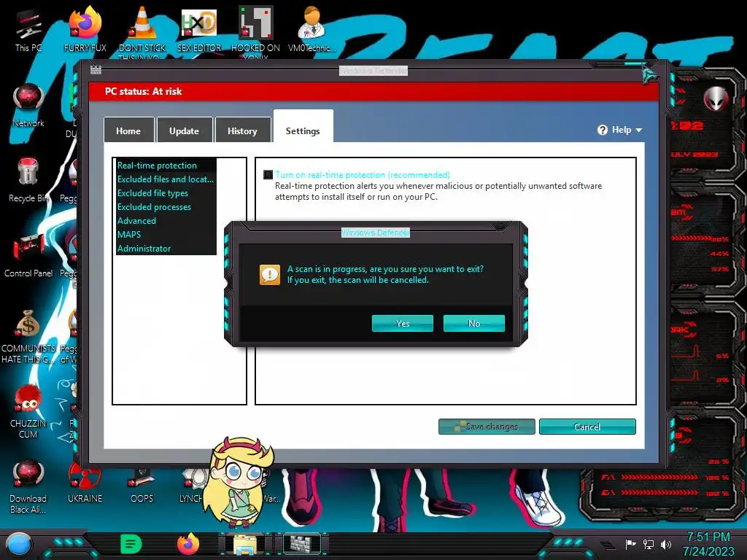Toggle the real-time protection checkbox
The width and height of the screenshot is (747, 560).
click(268, 175)
